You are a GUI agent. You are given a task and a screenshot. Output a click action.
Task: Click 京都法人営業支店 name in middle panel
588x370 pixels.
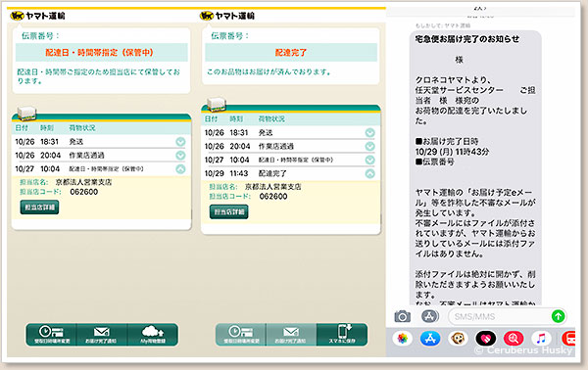tap(273, 187)
